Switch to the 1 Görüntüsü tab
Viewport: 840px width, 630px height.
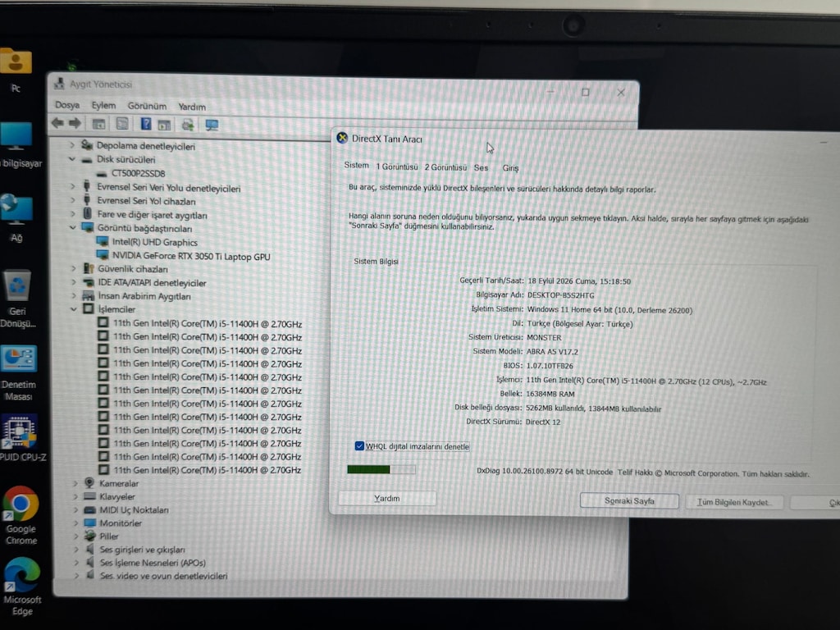396,167
